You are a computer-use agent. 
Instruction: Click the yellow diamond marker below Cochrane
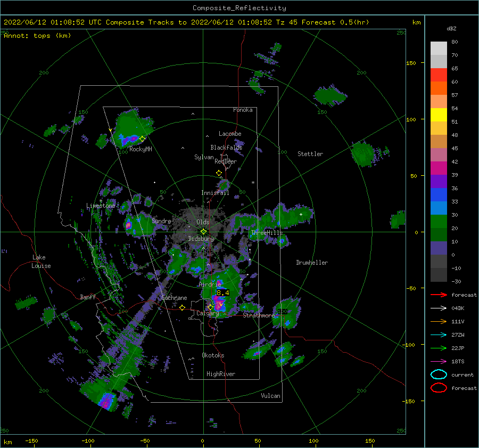183,308
